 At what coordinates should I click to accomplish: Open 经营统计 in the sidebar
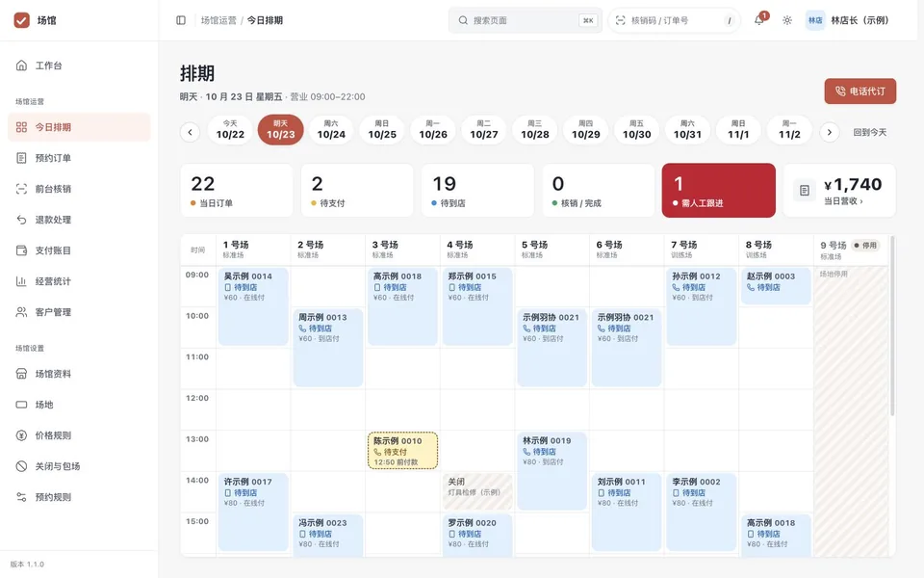pyautogui.click(x=79, y=280)
